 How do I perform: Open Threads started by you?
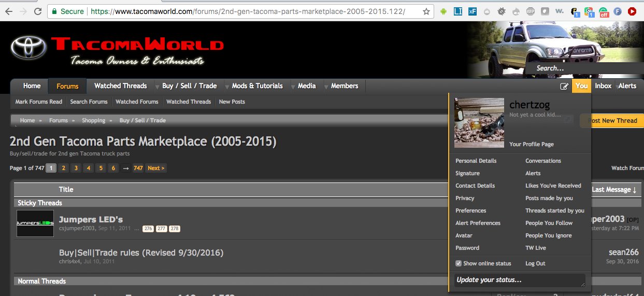pos(555,210)
